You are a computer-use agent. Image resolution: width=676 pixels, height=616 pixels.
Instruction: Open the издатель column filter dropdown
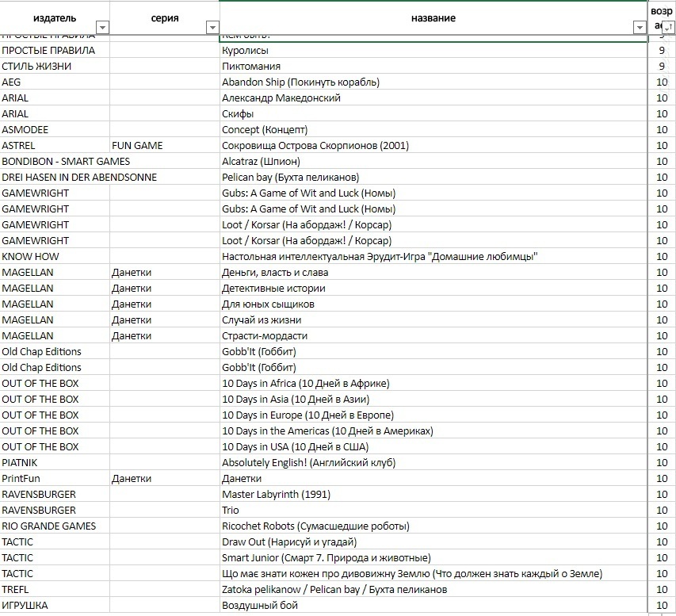(102, 27)
